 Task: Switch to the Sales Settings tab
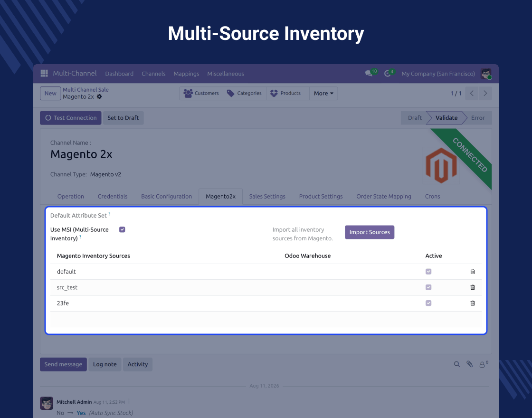point(267,197)
